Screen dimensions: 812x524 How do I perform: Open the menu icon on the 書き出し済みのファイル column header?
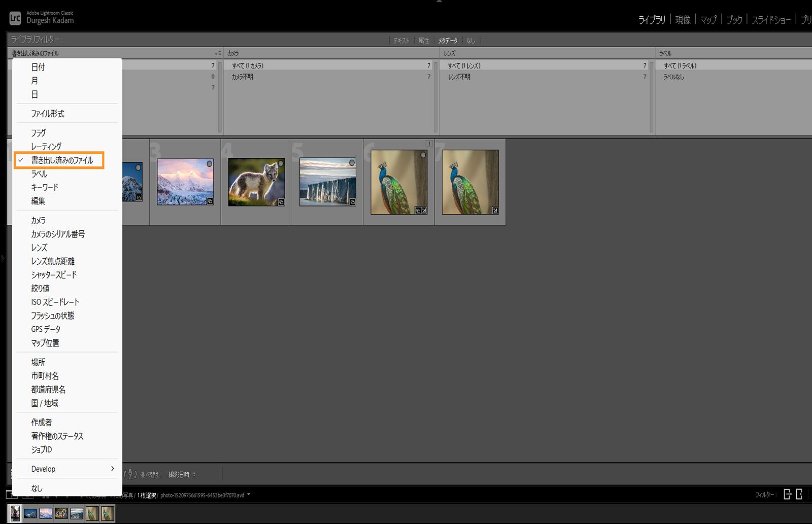[x=218, y=53]
